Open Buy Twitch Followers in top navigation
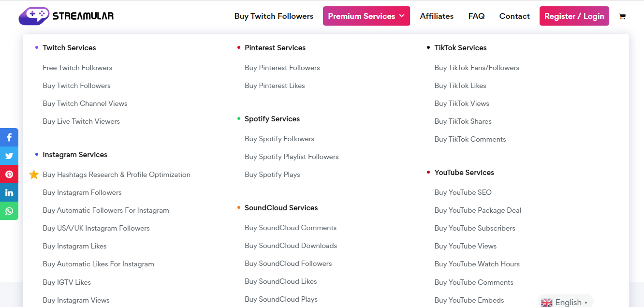The height and width of the screenshot is (307, 644). click(274, 16)
